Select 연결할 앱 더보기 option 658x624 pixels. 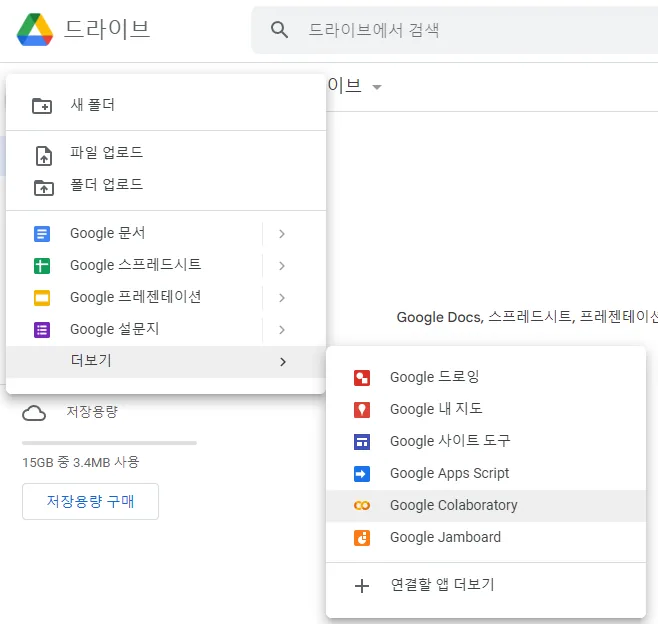486,585
